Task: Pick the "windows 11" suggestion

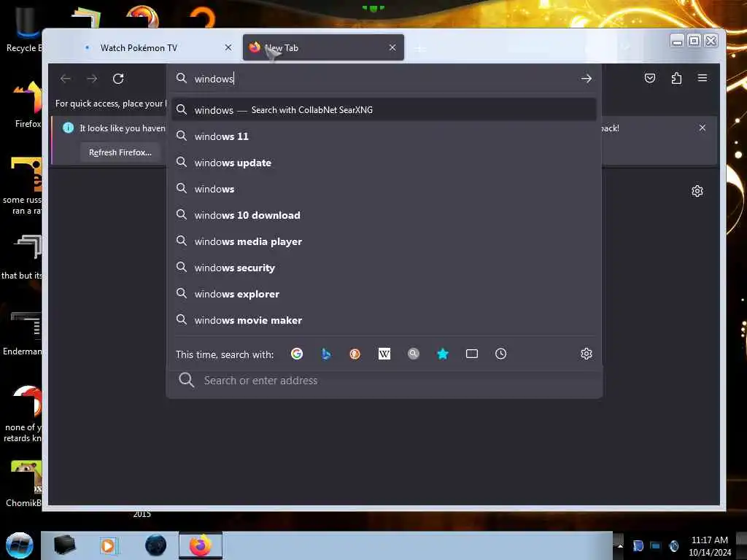Action: coord(384,136)
